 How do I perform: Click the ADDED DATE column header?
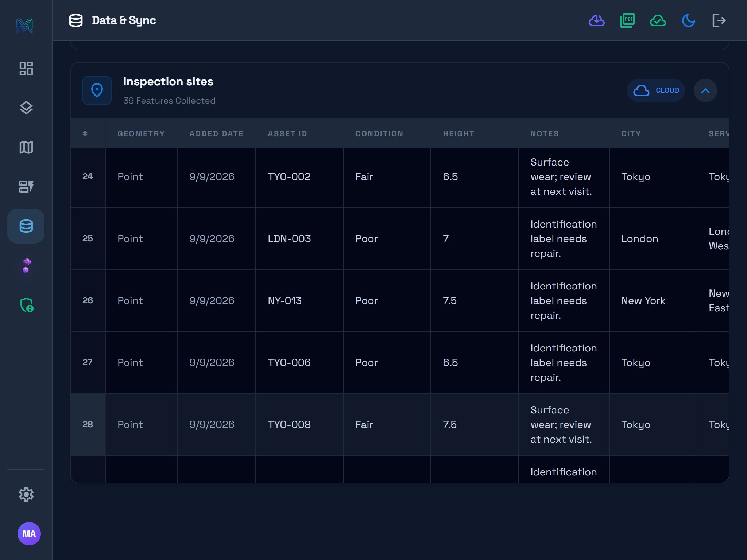[216, 134]
